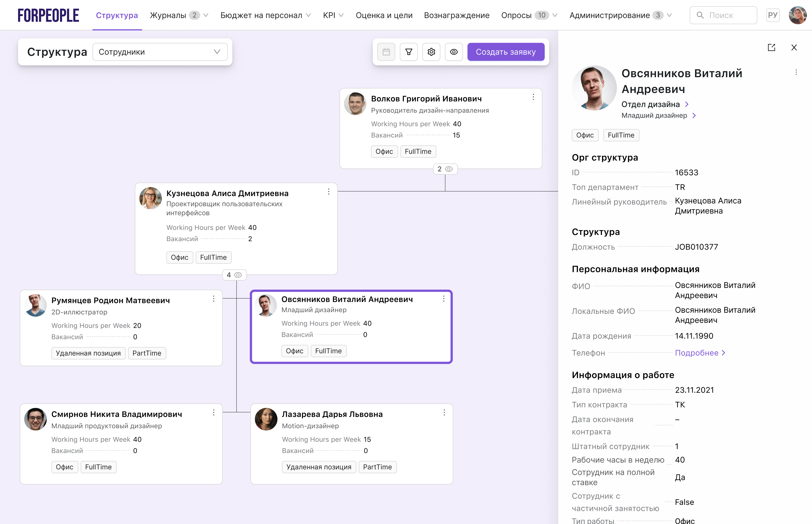Open the kebab menu on Румянцев's card

[x=214, y=298]
